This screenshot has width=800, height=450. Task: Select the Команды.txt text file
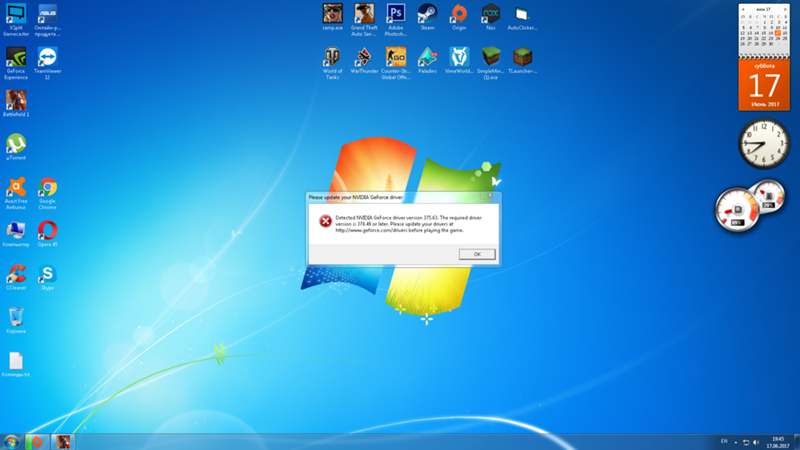pyautogui.click(x=16, y=364)
